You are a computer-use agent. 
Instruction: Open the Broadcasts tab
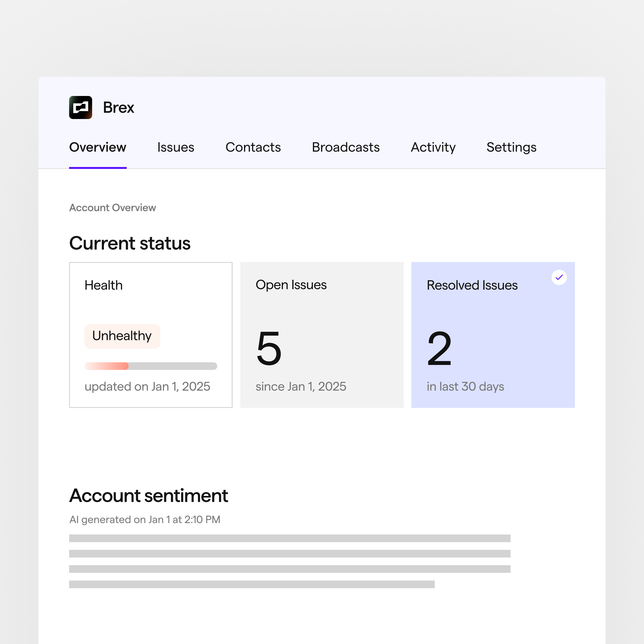(x=345, y=147)
